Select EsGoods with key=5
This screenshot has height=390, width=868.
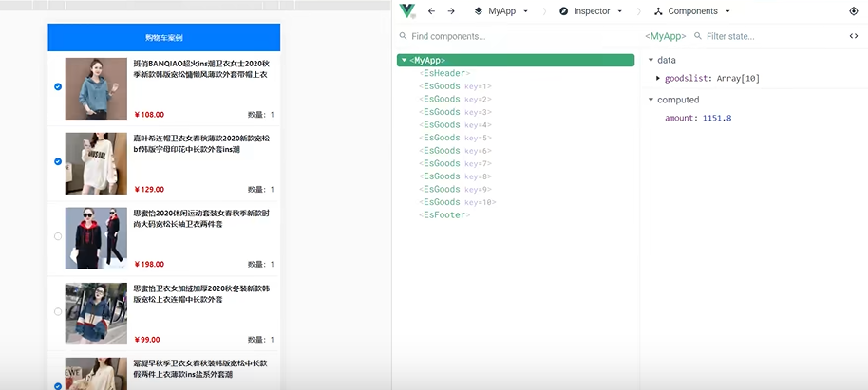click(x=455, y=138)
